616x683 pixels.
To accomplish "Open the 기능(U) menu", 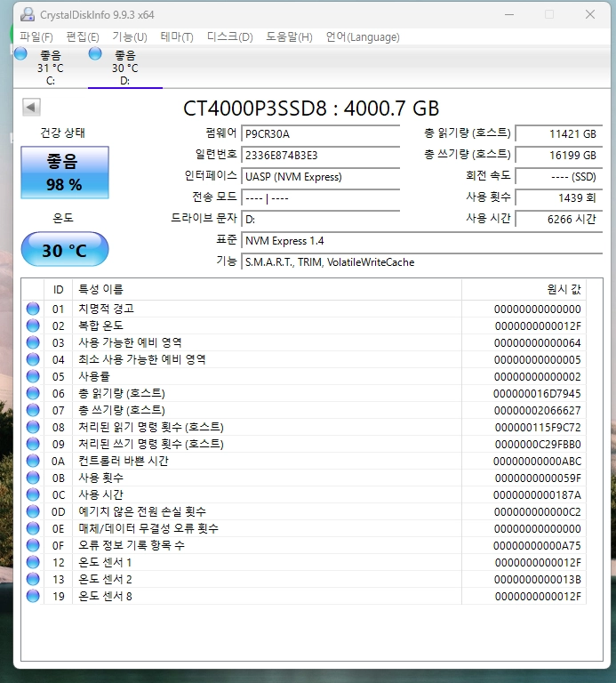I will [x=130, y=37].
